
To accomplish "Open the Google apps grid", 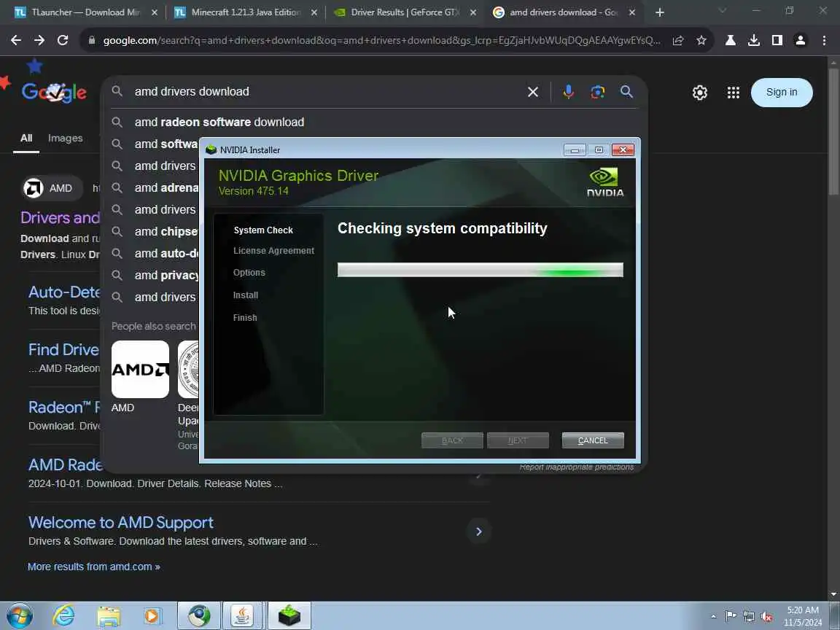I will point(734,93).
